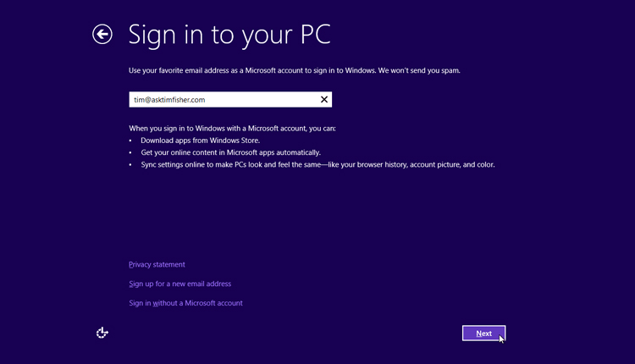This screenshot has height=364, width=635.
Task: Click 'Download apps from Windows Store.' text
Action: [x=200, y=141]
